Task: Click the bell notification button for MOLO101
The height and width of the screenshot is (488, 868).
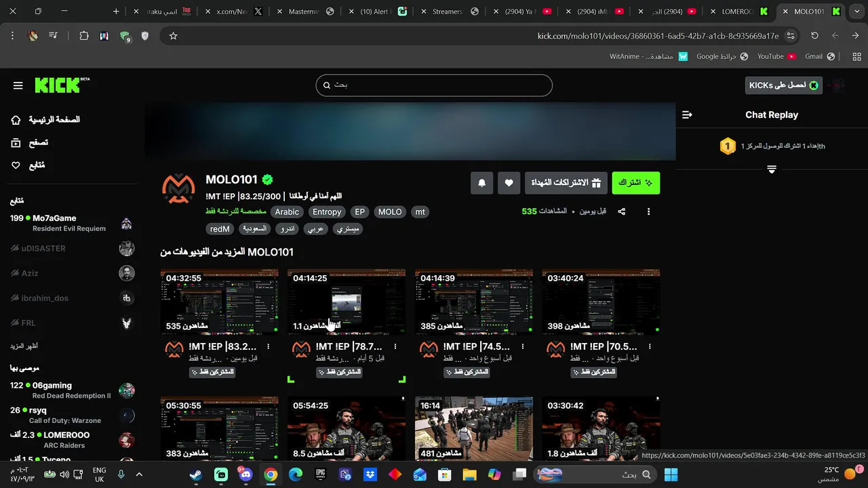Action: click(x=482, y=183)
